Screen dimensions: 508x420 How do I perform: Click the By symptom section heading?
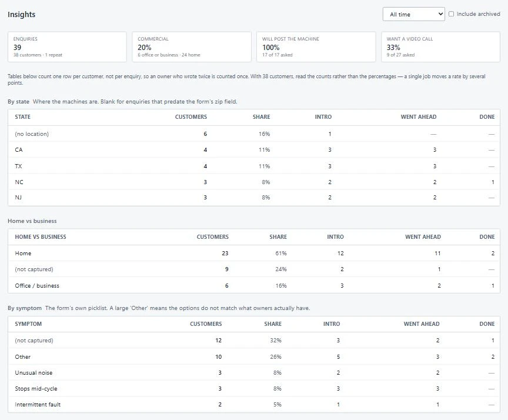pyautogui.click(x=25, y=308)
